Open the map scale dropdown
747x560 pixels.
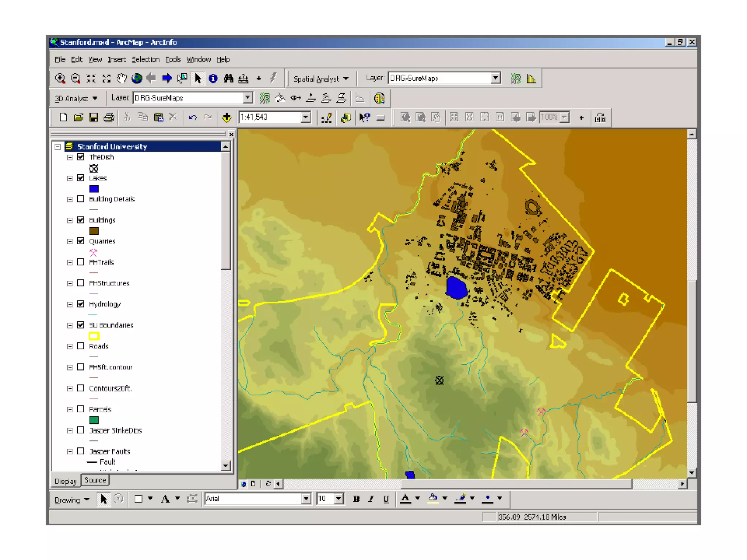pos(306,117)
